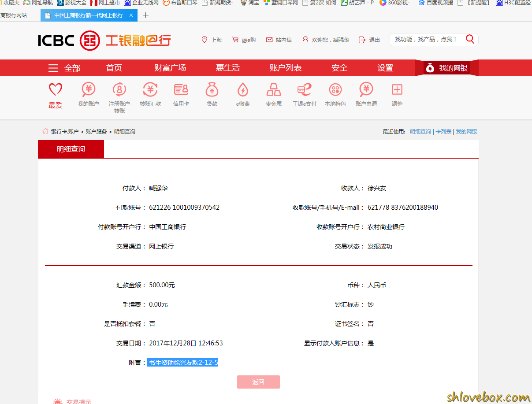Click 上海 location pin in header
532x404 pixels.
212,40
